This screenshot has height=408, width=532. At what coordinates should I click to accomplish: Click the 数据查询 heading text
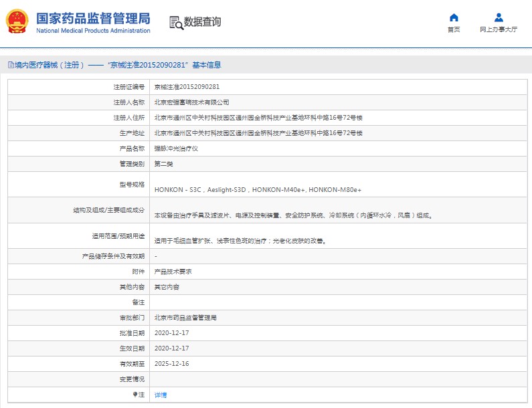tap(203, 22)
